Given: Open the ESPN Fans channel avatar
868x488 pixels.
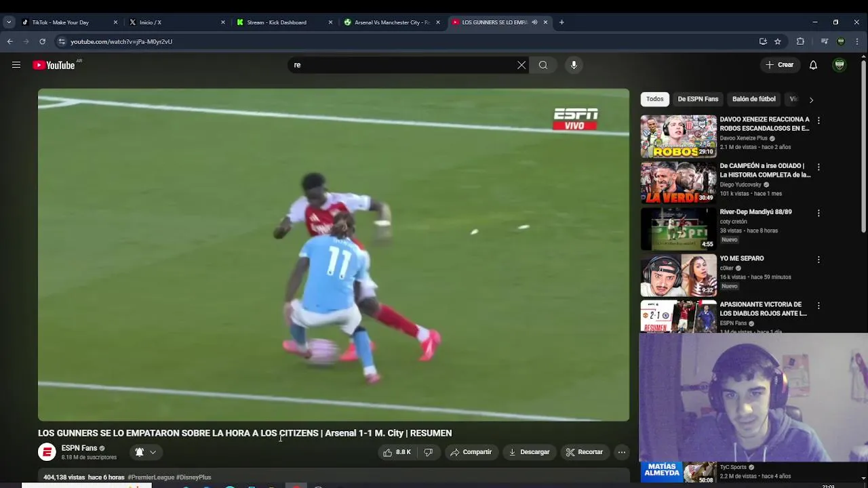Looking at the screenshot, I should 47,452.
